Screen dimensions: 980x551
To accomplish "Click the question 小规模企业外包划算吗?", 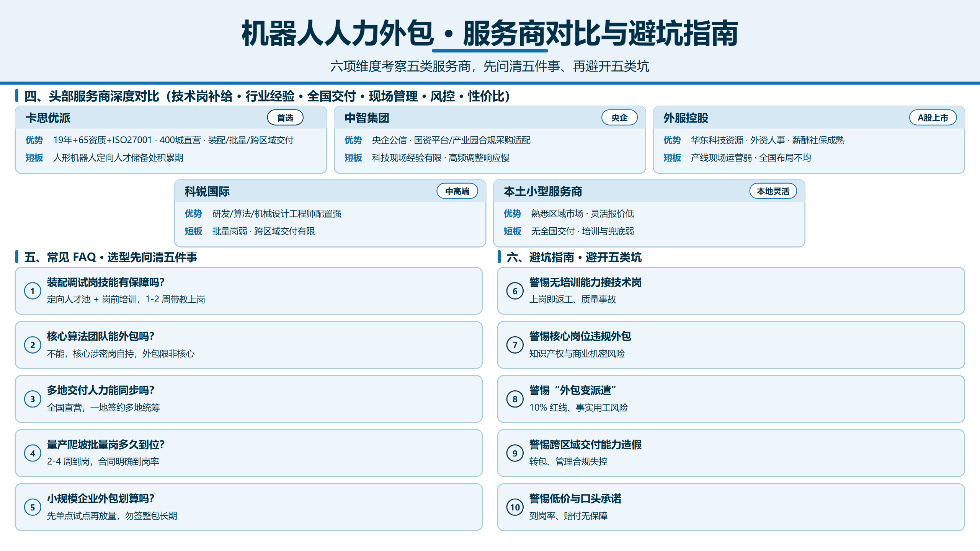I will [101, 499].
